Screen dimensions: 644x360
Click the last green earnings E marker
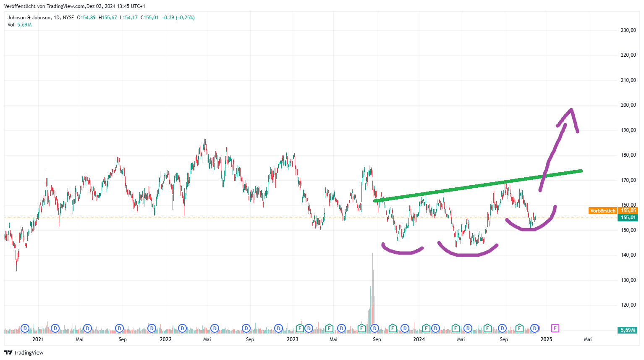click(519, 328)
